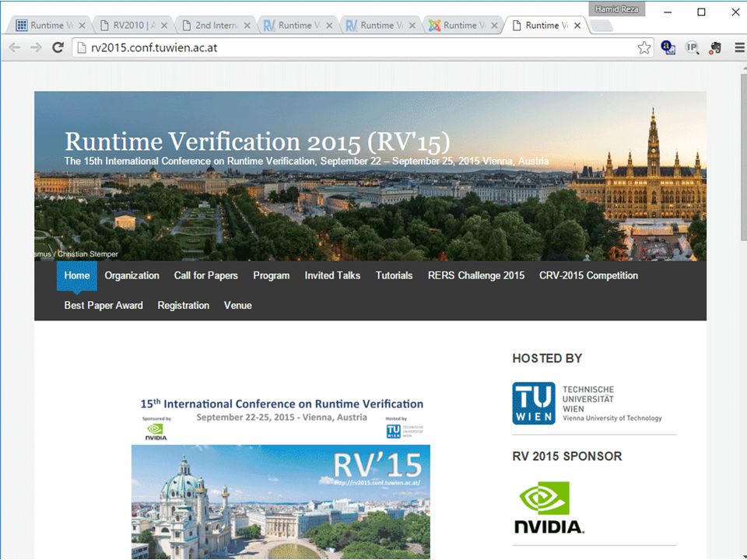Screen dimensions: 747x560
Task: Go back with the browser back arrow
Action: pos(15,47)
